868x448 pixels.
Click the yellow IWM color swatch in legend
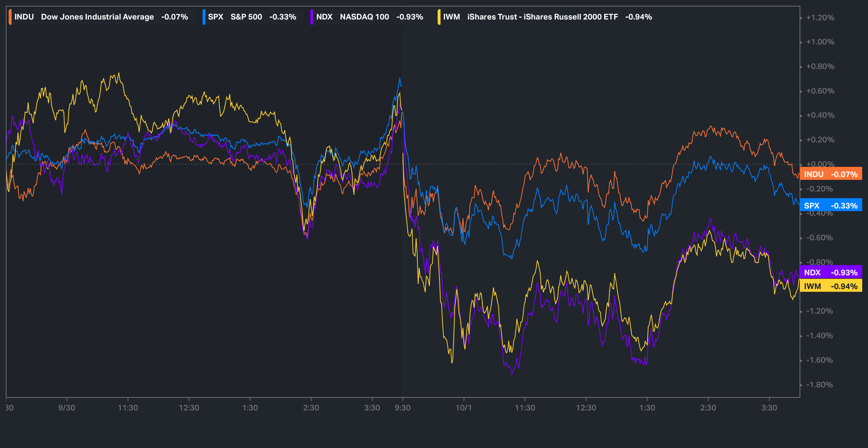click(439, 17)
